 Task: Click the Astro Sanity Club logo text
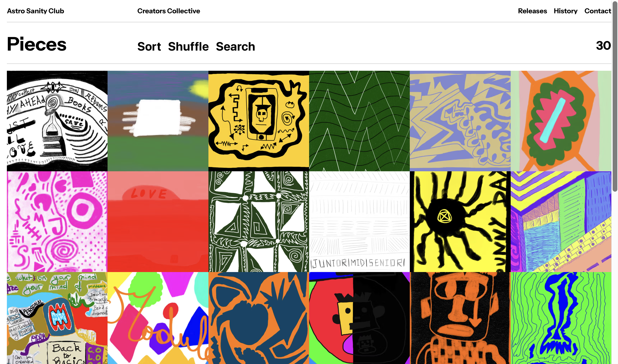pos(35,11)
